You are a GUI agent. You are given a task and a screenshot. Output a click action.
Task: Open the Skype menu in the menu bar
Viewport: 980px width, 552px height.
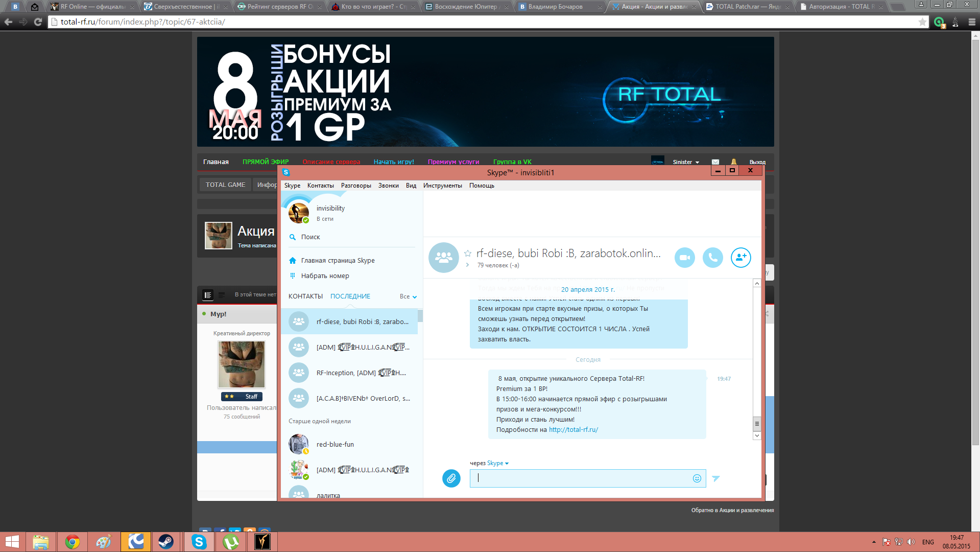point(293,186)
